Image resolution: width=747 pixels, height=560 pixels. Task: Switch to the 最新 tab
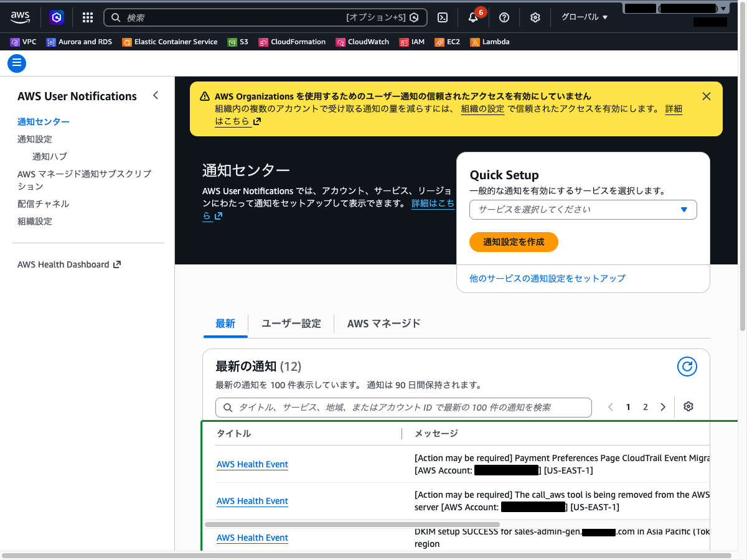tap(225, 324)
